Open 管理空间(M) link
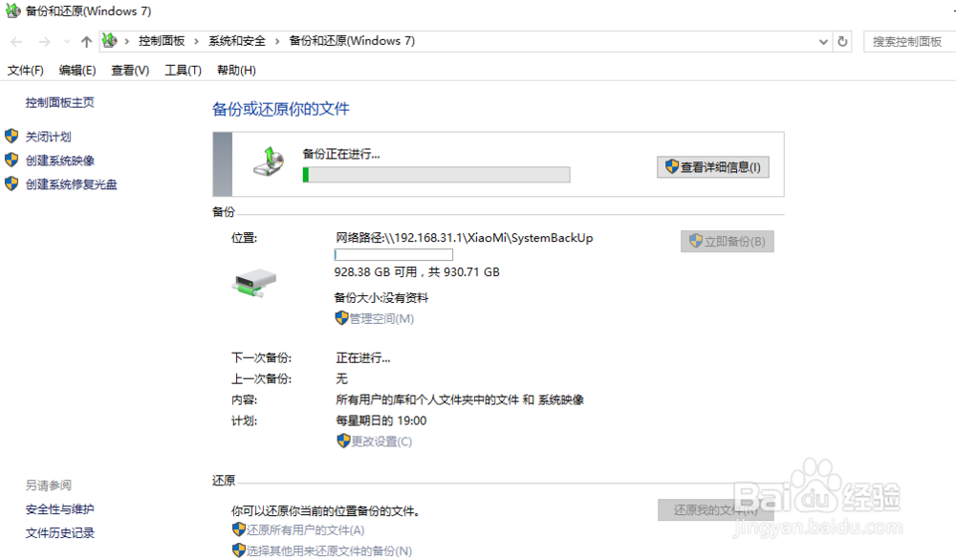Viewport: 956px width, 560px height. 381,318
